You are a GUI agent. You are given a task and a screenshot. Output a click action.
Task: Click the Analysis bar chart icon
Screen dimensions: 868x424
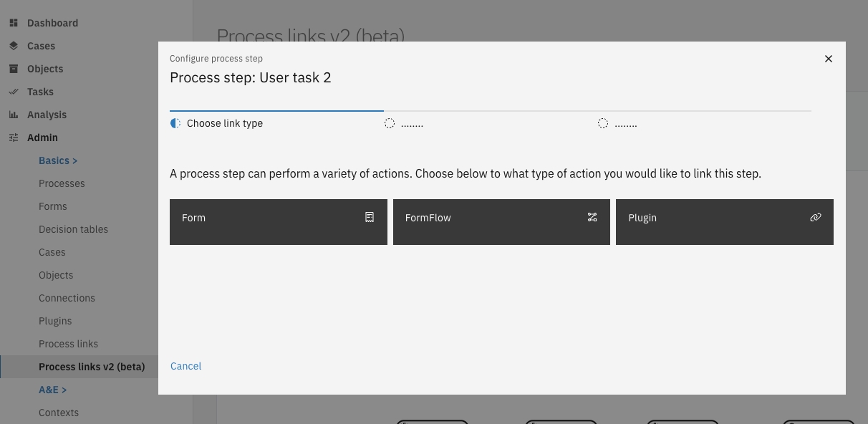[x=14, y=115]
